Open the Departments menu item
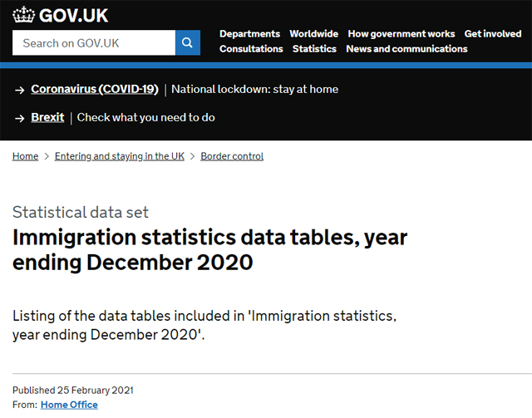 249,34
